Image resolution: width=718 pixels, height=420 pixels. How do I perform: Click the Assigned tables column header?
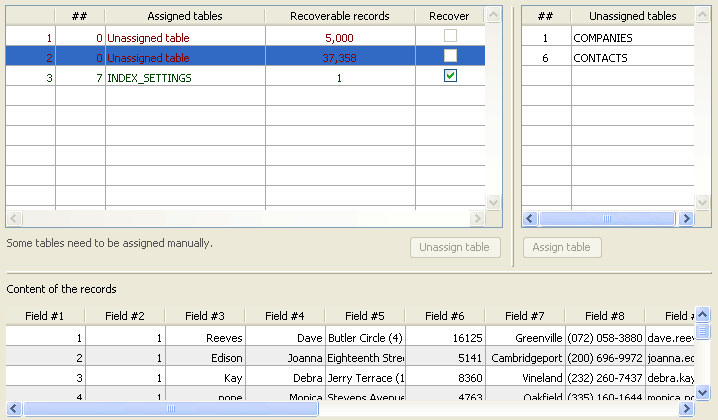[x=185, y=16]
